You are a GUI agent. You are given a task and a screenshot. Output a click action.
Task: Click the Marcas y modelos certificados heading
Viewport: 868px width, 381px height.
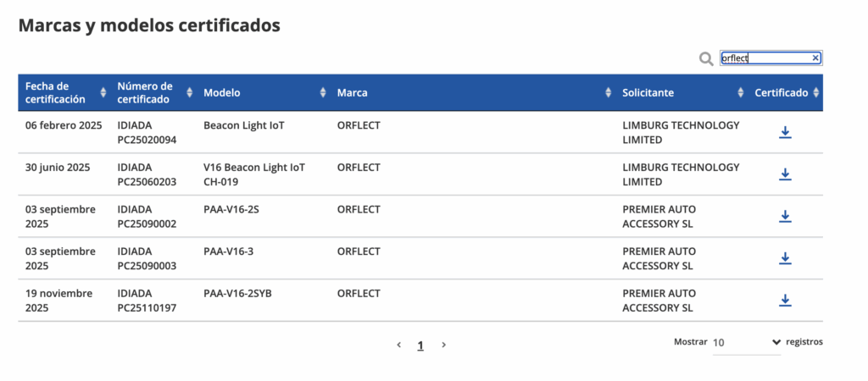pyautogui.click(x=149, y=25)
